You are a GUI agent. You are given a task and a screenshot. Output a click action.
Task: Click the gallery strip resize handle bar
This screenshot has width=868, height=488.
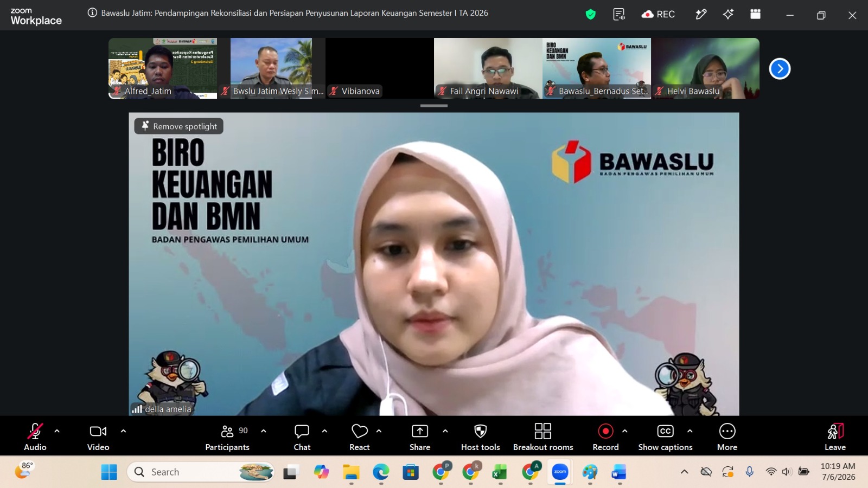(x=434, y=106)
